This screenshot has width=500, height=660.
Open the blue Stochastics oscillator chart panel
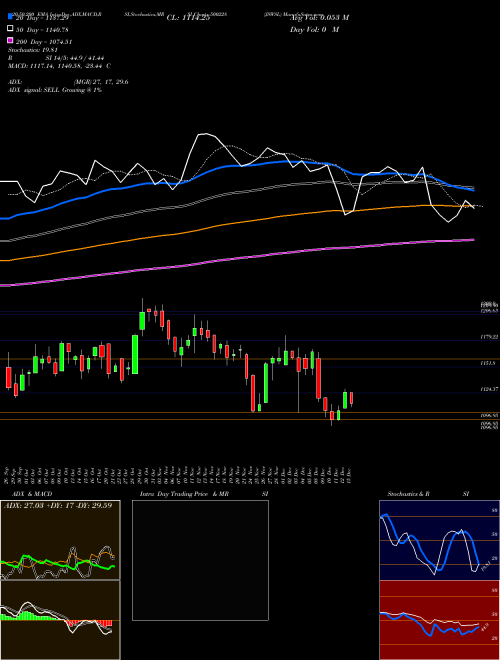click(439, 540)
